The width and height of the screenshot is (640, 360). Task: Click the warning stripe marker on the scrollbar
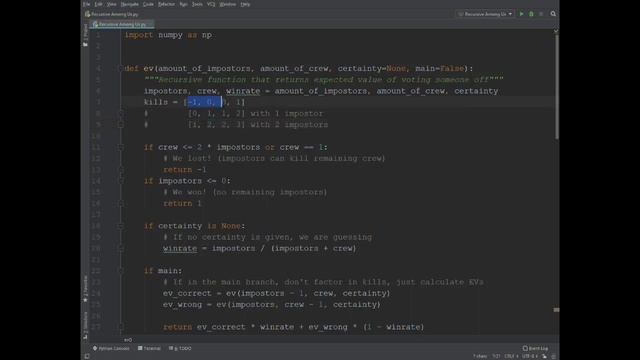[x=556, y=310]
